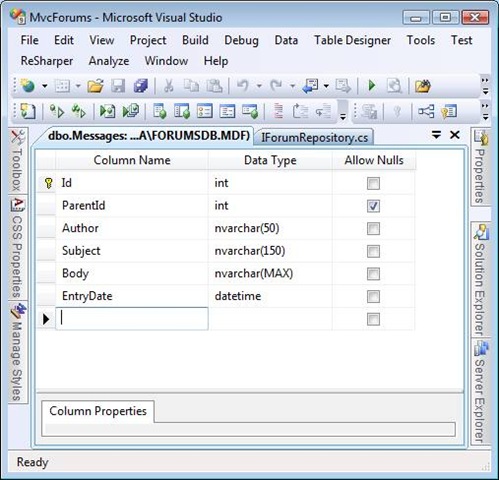Screen dimensions: 499x480
Task: Open the Add New Item dropdown arrow
Action: pyautogui.click(x=78, y=86)
